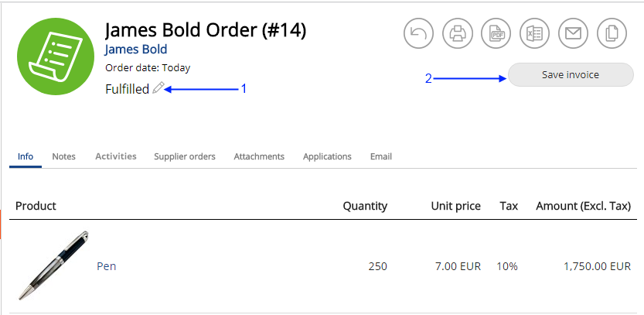Switch to the Notes tab

[x=63, y=156]
